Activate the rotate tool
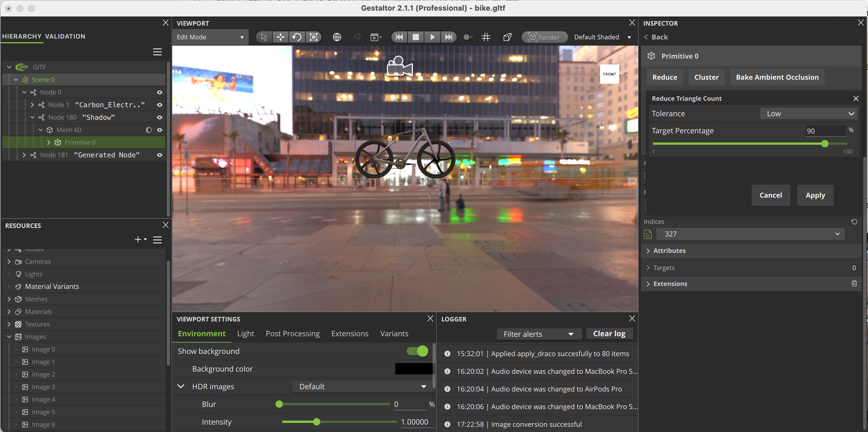The image size is (868, 432). point(297,37)
